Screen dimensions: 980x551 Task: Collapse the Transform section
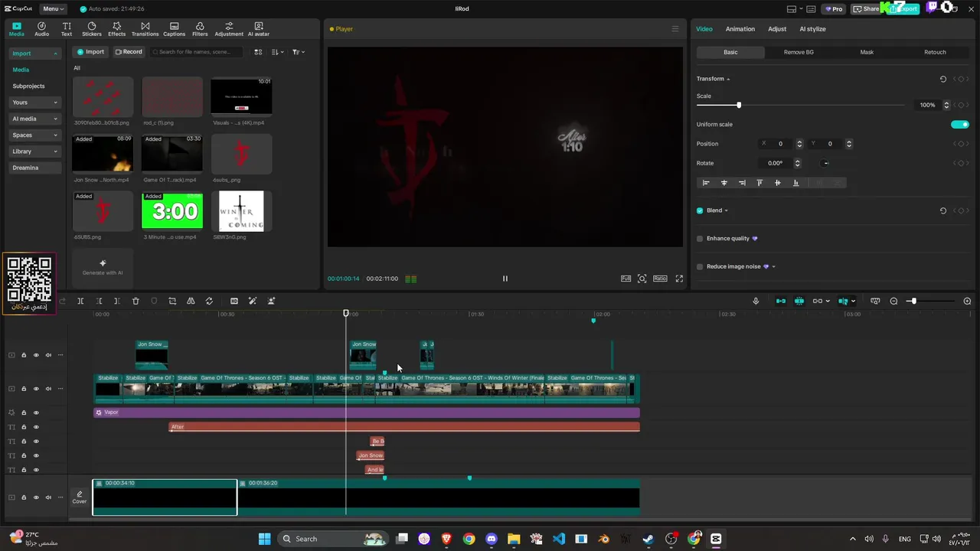(x=728, y=79)
